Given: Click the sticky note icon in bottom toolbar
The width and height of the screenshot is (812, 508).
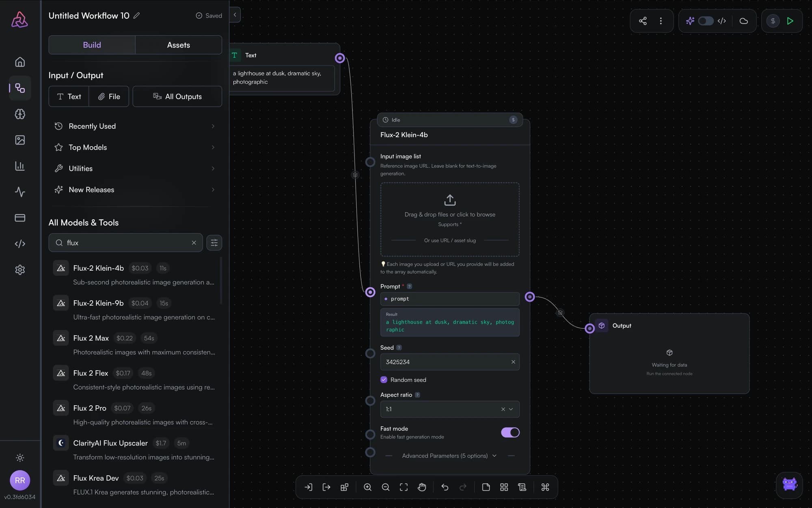Looking at the screenshot, I should [486, 487].
